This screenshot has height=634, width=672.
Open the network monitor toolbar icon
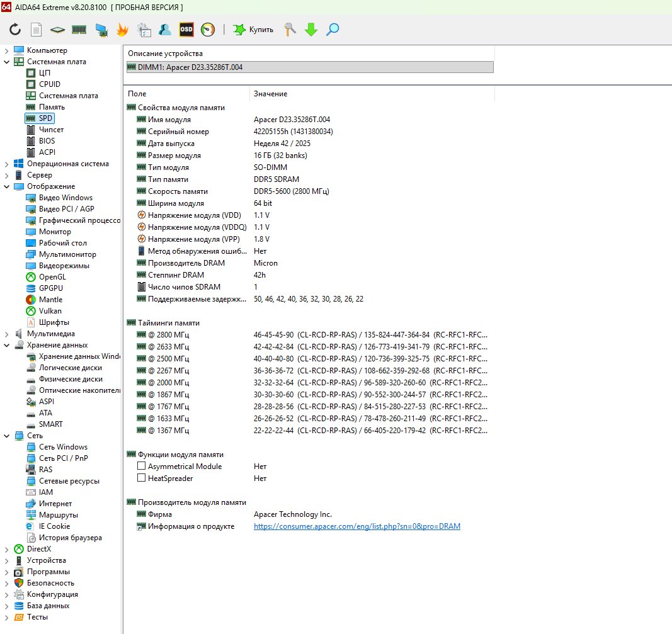[x=101, y=30]
